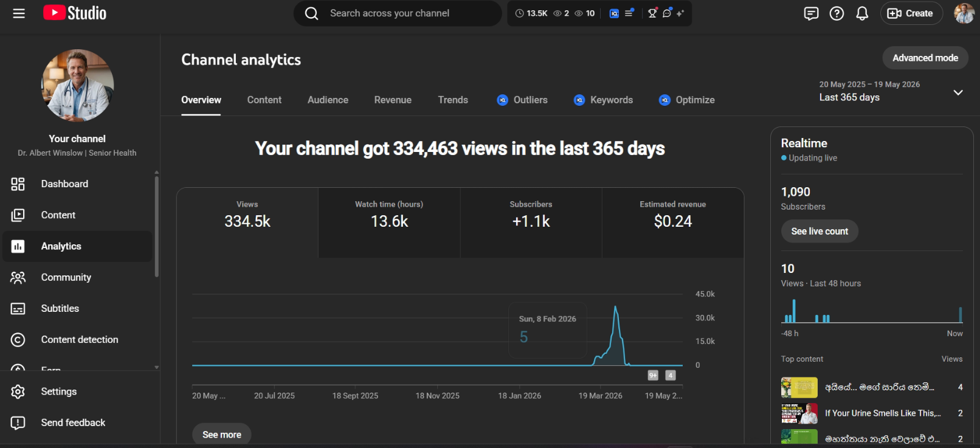Click the 13.5K watch time clock stat
The height and width of the screenshot is (448, 980).
click(x=531, y=13)
